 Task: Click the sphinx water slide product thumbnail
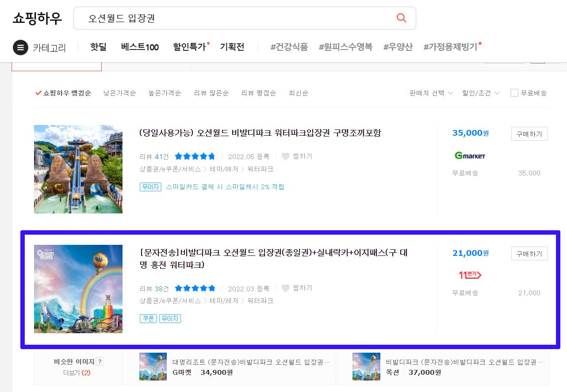point(78,169)
